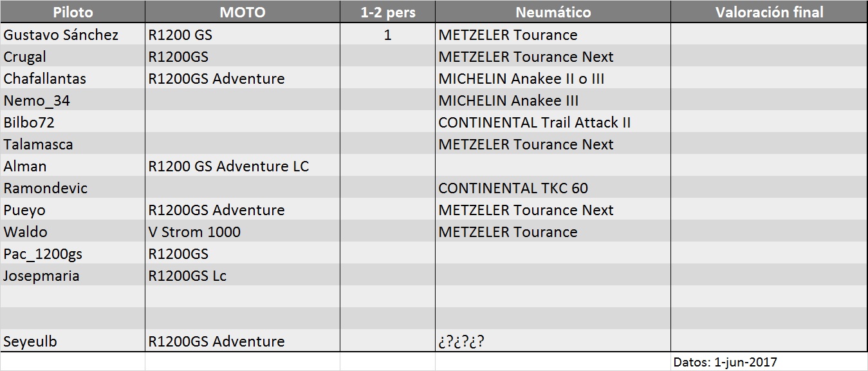
Task: Select the V Strom 1000 cell
Action: [x=243, y=232]
